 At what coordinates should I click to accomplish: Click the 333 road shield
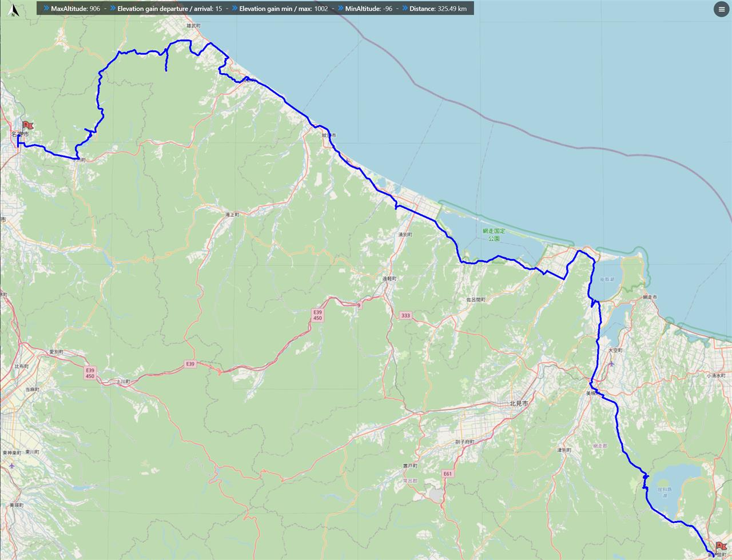(405, 315)
